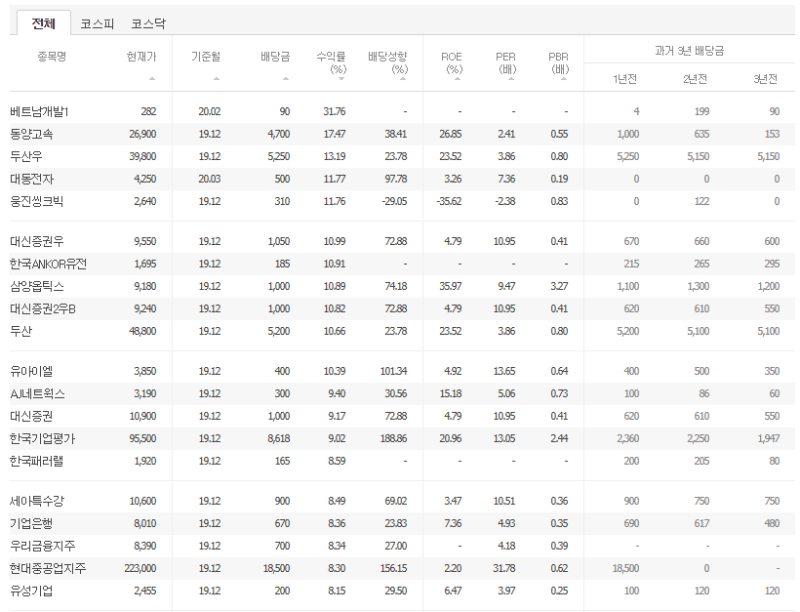800x612 pixels.
Task: Select 두산우 dividend 5,250 in 배당금 column
Action: [279, 157]
